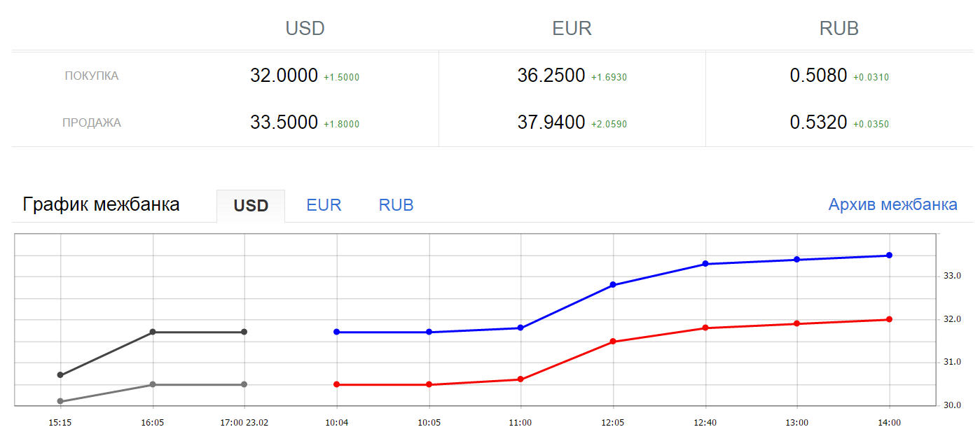Click the RUB buy rate 0.5080
Viewport: 980px width, 434px height.
pyautogui.click(x=818, y=76)
